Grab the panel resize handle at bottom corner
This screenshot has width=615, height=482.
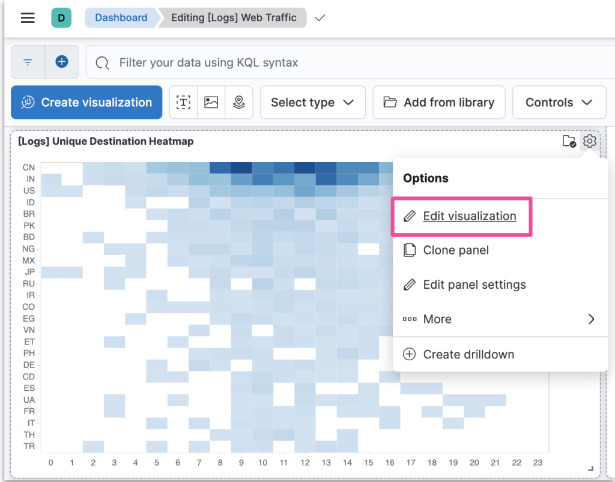(x=591, y=468)
